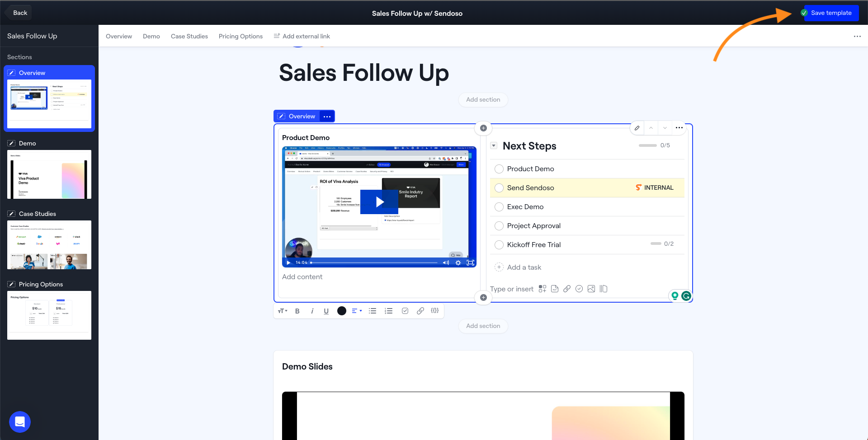
Task: Open block more options menu
Action: pos(679,128)
